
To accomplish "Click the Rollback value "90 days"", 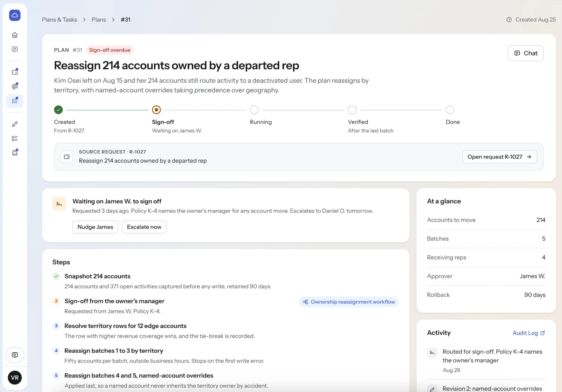I will click(535, 295).
